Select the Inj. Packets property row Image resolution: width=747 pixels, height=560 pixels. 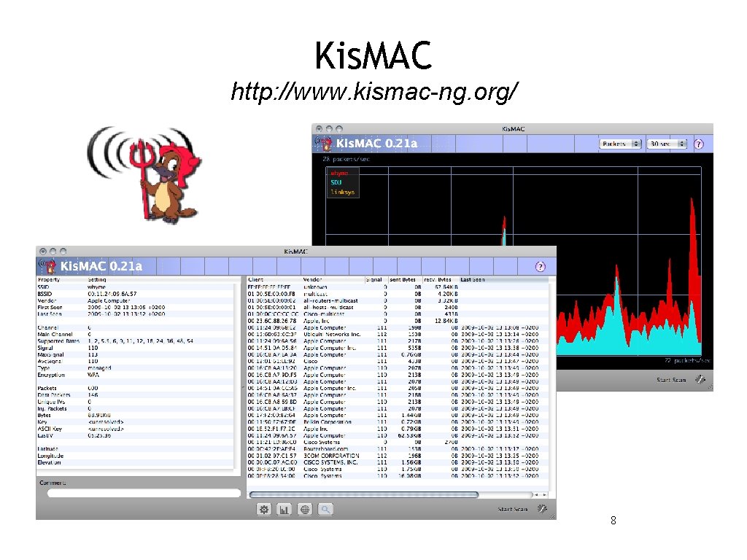point(136,408)
